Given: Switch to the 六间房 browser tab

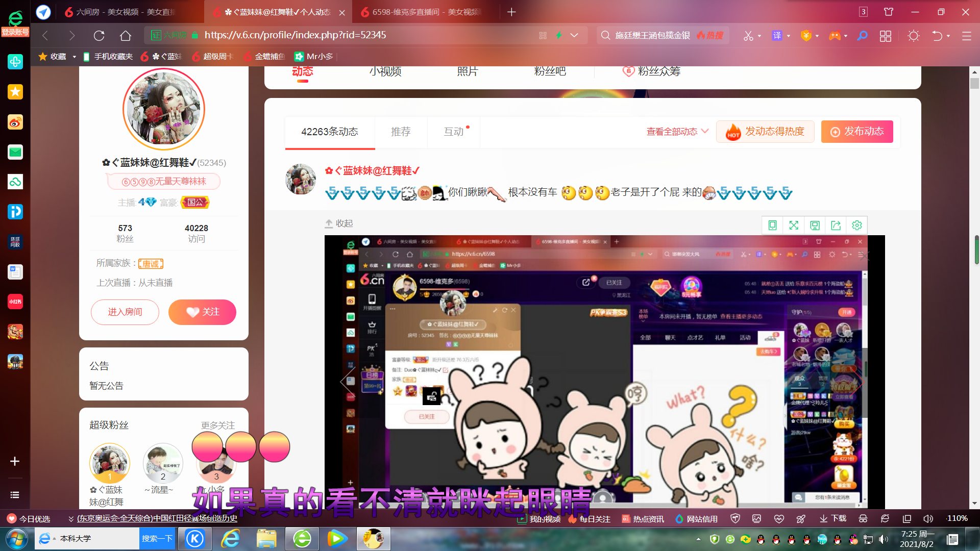Looking at the screenshot, I should (120, 12).
